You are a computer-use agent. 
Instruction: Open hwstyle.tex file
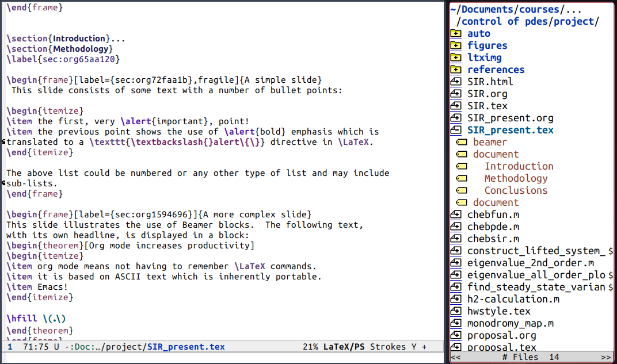click(499, 311)
